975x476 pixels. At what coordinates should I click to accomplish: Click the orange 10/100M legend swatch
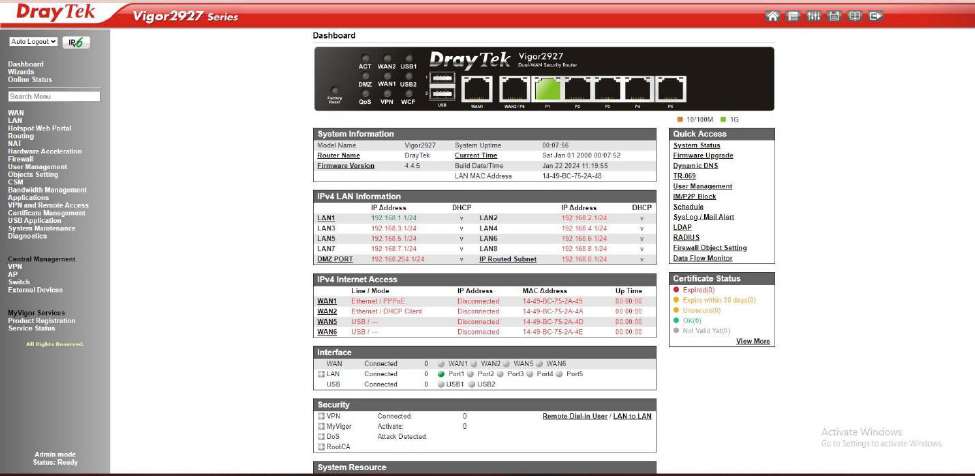click(x=680, y=119)
